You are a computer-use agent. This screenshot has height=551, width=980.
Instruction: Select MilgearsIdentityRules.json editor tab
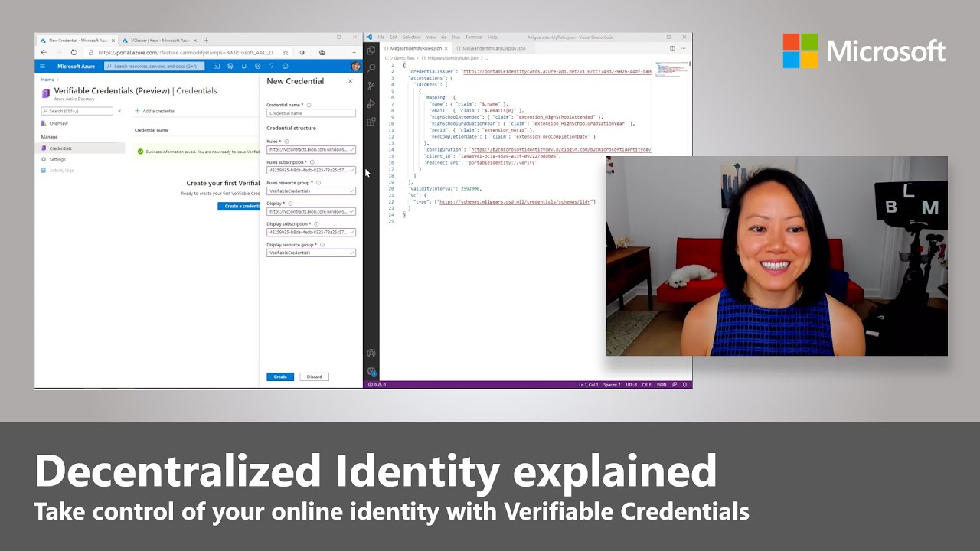pos(414,48)
